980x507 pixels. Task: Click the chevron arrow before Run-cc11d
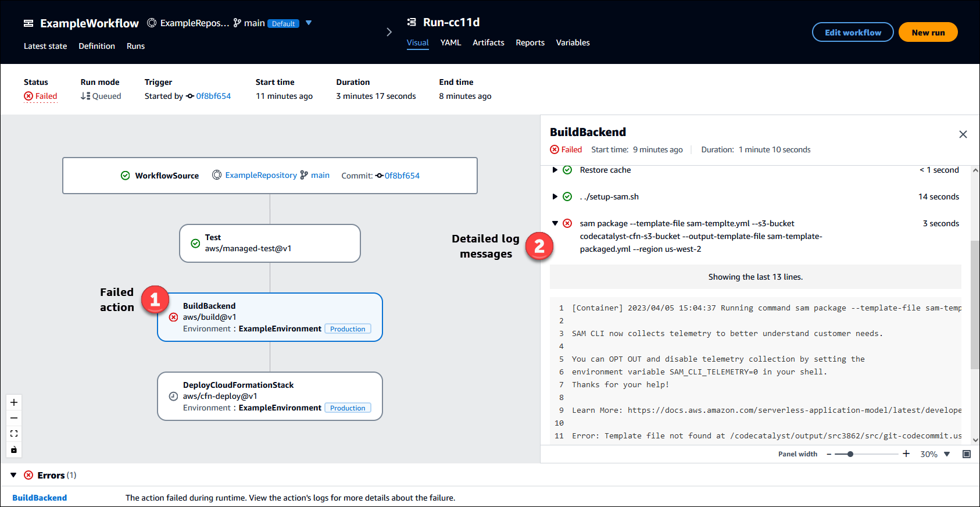389,32
